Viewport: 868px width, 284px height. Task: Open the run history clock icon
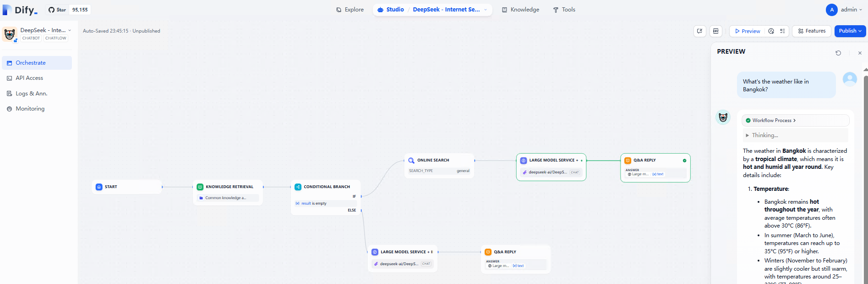pyautogui.click(x=771, y=31)
